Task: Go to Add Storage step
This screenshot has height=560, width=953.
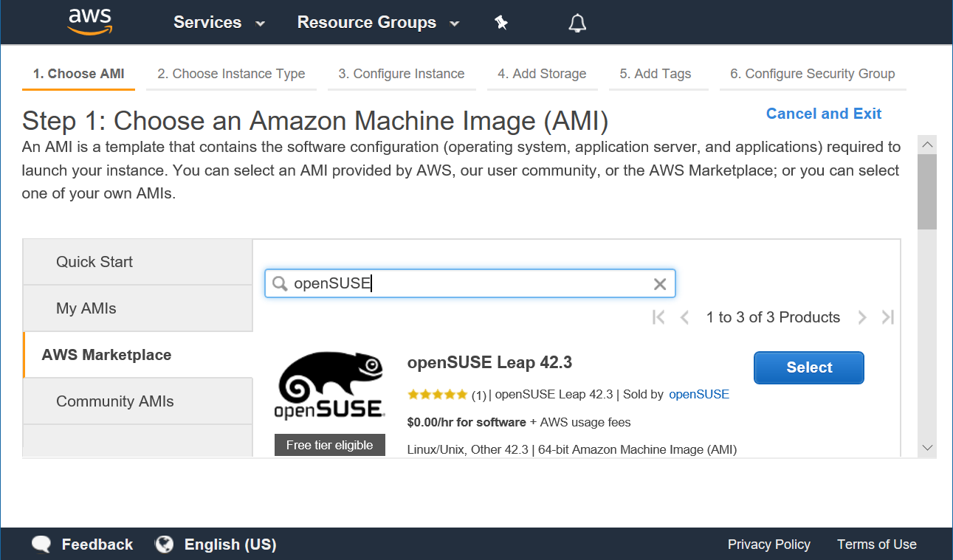Action: click(x=542, y=74)
